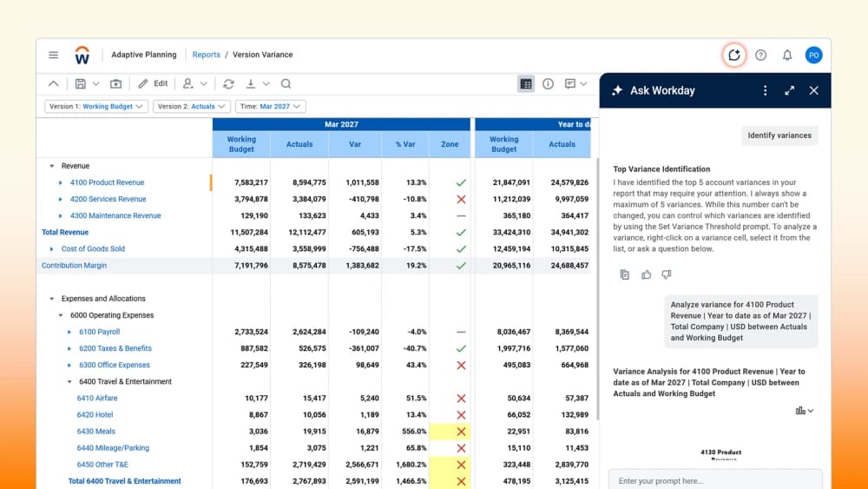Viewport: 868px width, 489px height.
Task: Collapse 6000 Operating Expenses group
Action: click(61, 315)
